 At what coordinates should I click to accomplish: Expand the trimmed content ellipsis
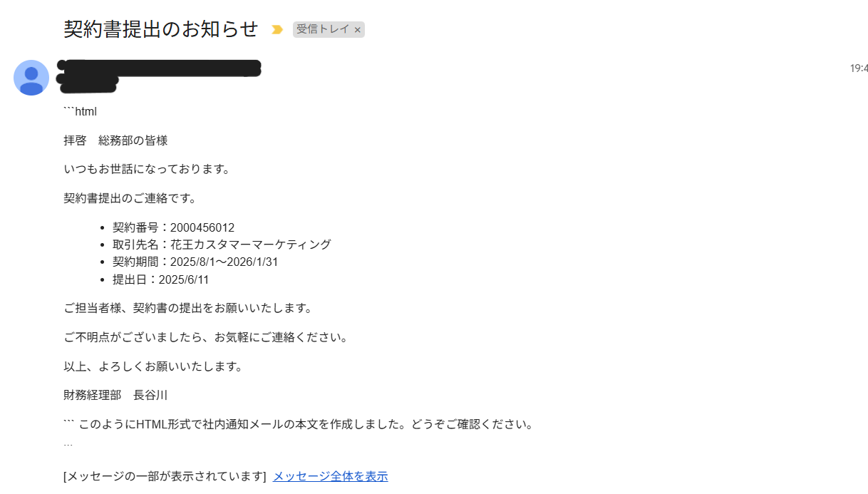[68, 445]
